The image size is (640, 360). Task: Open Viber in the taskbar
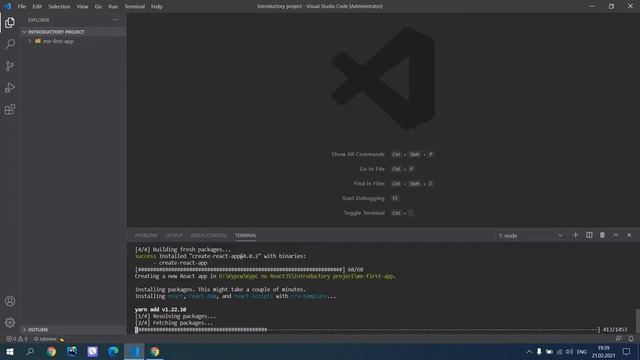point(93,351)
